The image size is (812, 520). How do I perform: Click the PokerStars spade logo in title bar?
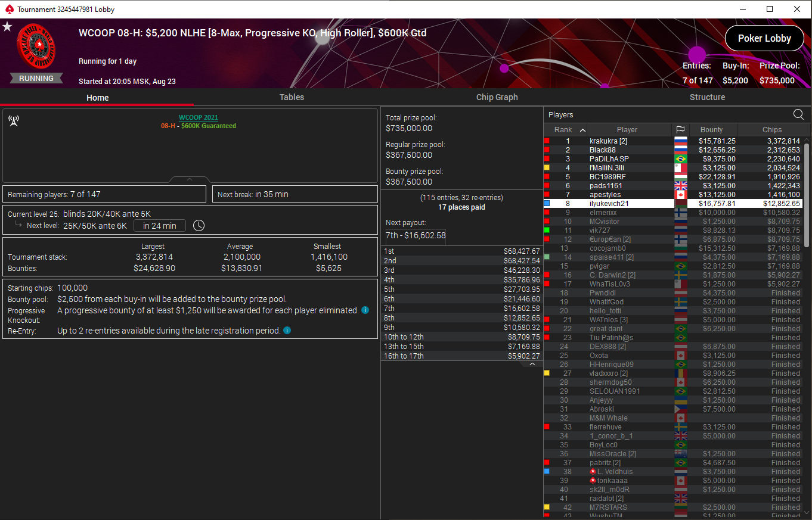coord(8,9)
